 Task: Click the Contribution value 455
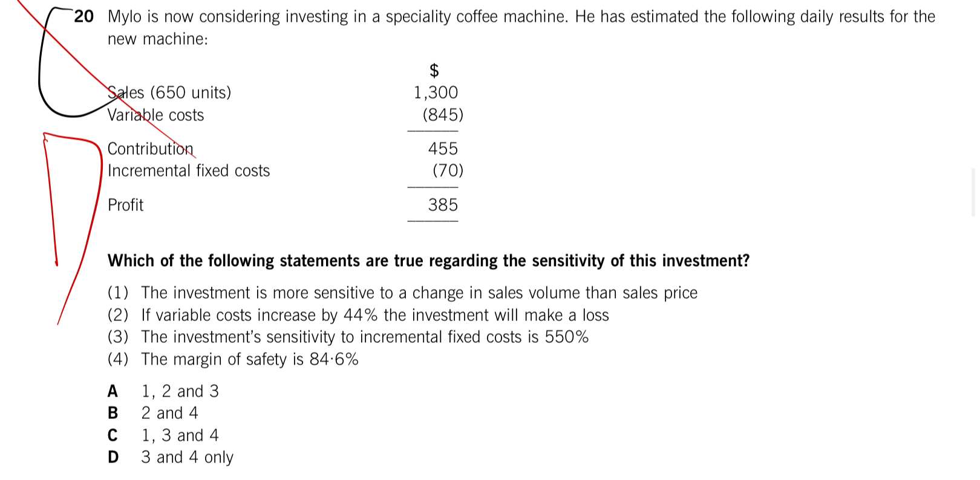click(443, 149)
